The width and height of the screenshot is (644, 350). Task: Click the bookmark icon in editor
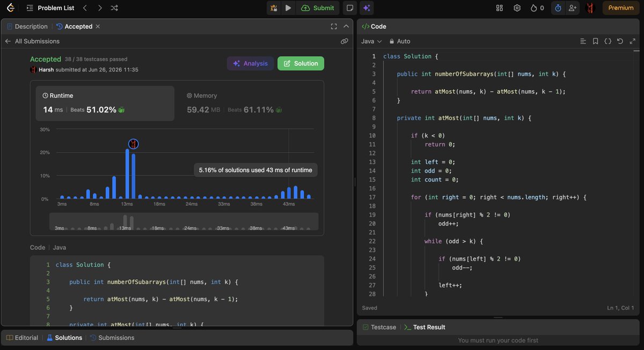pyautogui.click(x=596, y=41)
